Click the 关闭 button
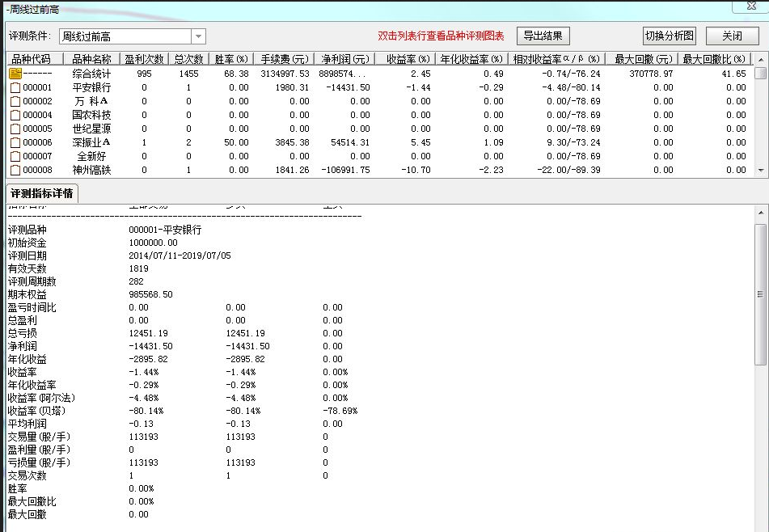Screen dimensions: 769x532 pos(733,36)
